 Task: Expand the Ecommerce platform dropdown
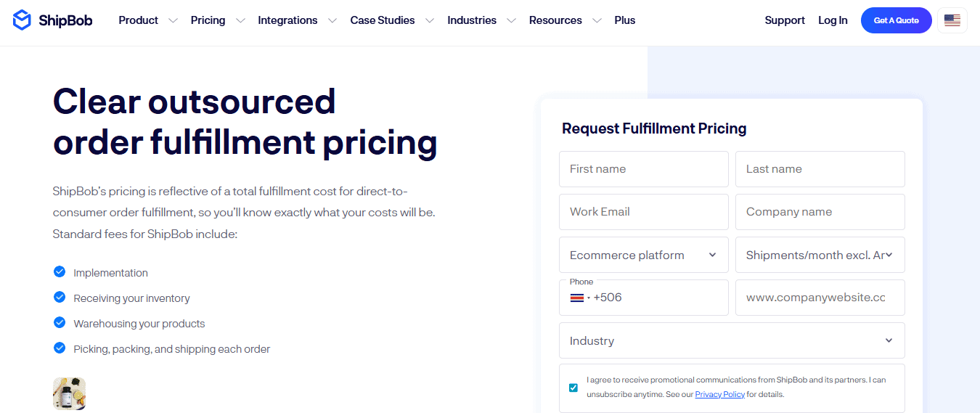coord(644,255)
